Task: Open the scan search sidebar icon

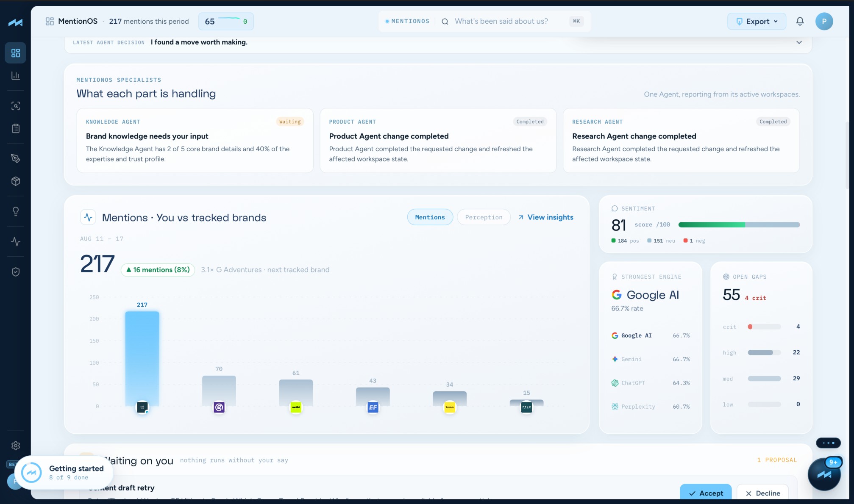Action: point(16,106)
